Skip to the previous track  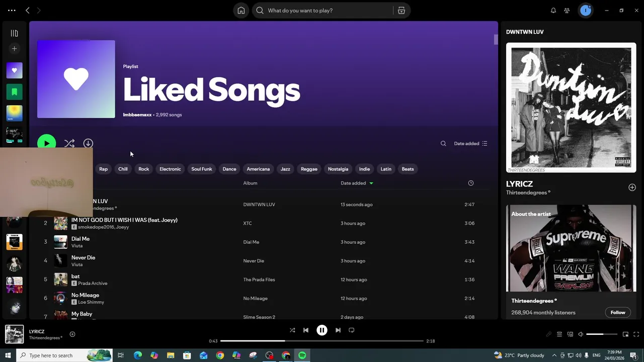pyautogui.click(x=306, y=330)
